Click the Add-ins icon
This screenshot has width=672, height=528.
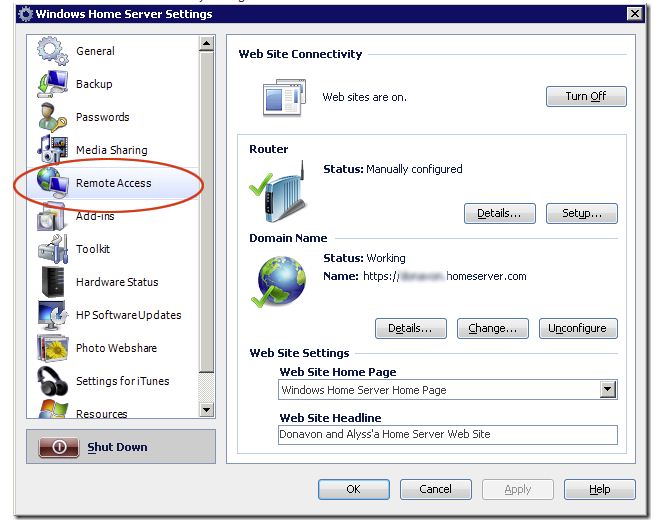point(51,218)
